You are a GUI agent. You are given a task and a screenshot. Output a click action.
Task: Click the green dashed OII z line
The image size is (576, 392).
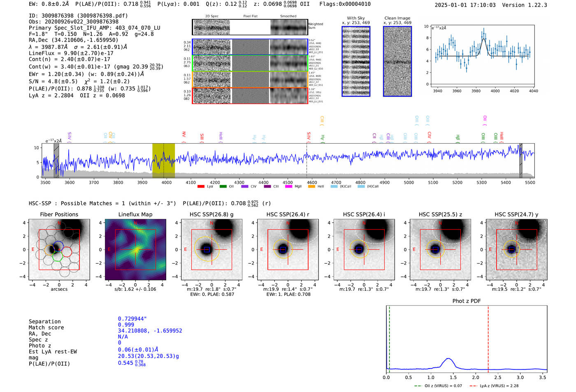[x=389, y=337]
